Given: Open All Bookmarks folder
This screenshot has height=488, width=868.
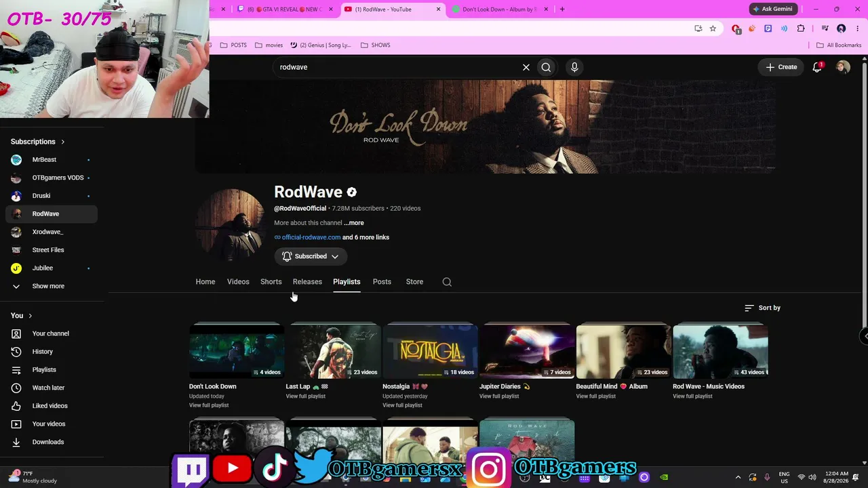Looking at the screenshot, I should (x=839, y=45).
